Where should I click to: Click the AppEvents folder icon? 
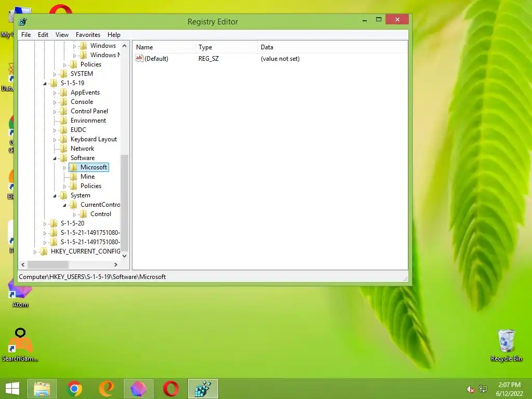pos(63,92)
